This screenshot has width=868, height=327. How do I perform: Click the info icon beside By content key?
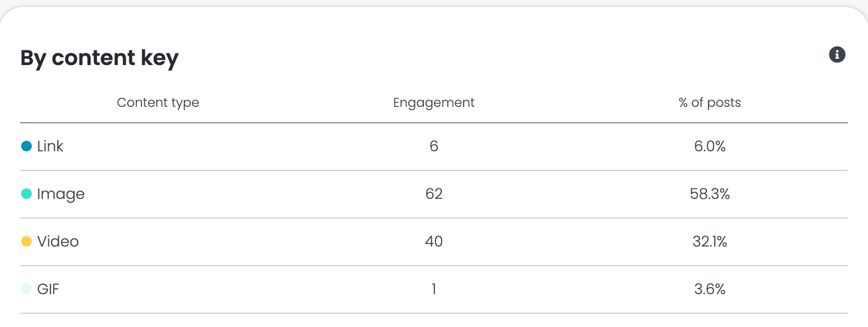[x=837, y=54]
